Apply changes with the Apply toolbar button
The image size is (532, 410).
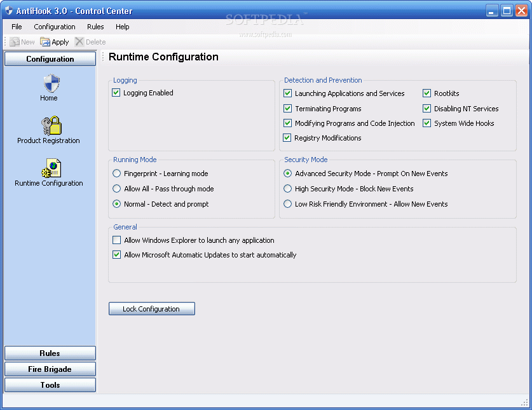click(54, 42)
